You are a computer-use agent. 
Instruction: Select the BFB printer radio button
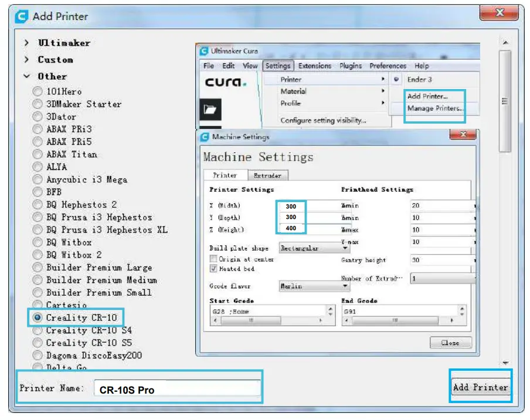tap(38, 192)
